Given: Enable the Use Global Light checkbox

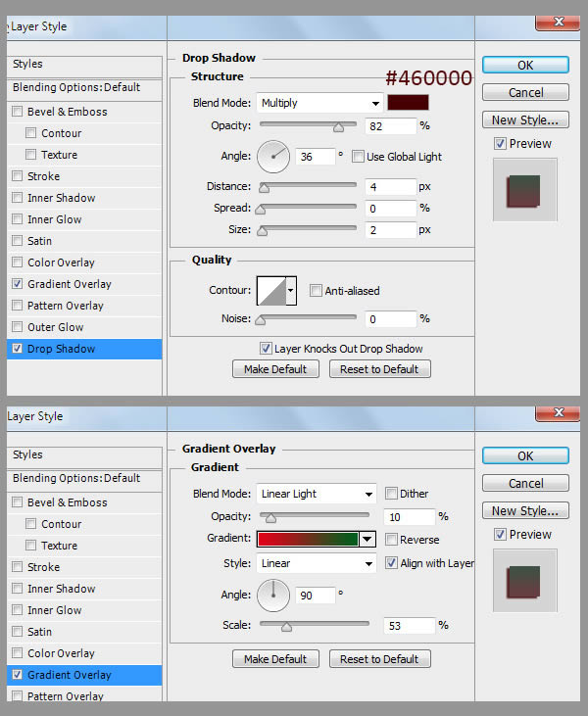Looking at the screenshot, I should click(x=359, y=156).
